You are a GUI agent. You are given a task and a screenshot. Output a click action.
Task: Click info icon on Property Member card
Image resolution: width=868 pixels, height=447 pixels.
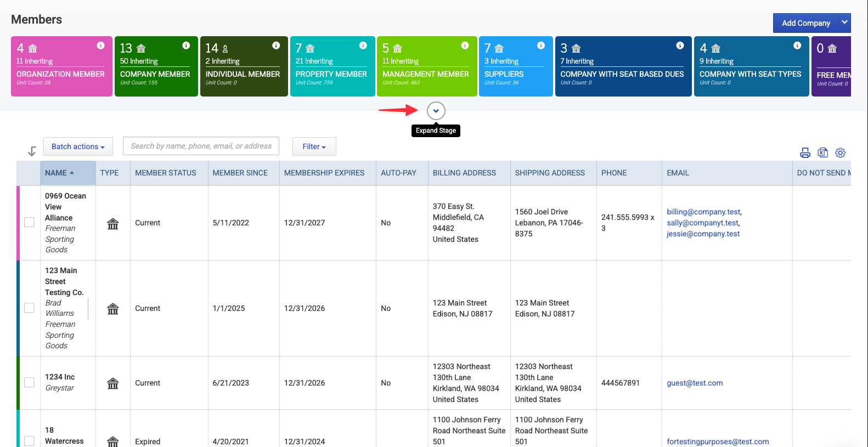[x=363, y=46]
